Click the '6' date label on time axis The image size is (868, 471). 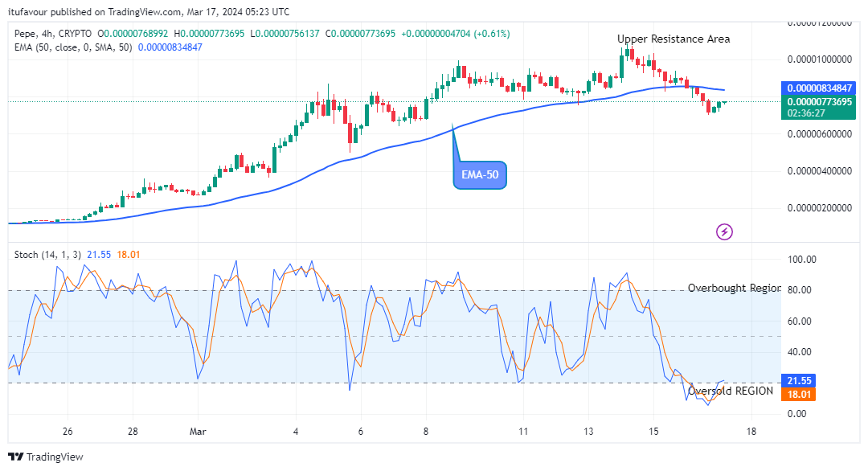pyautogui.click(x=360, y=432)
